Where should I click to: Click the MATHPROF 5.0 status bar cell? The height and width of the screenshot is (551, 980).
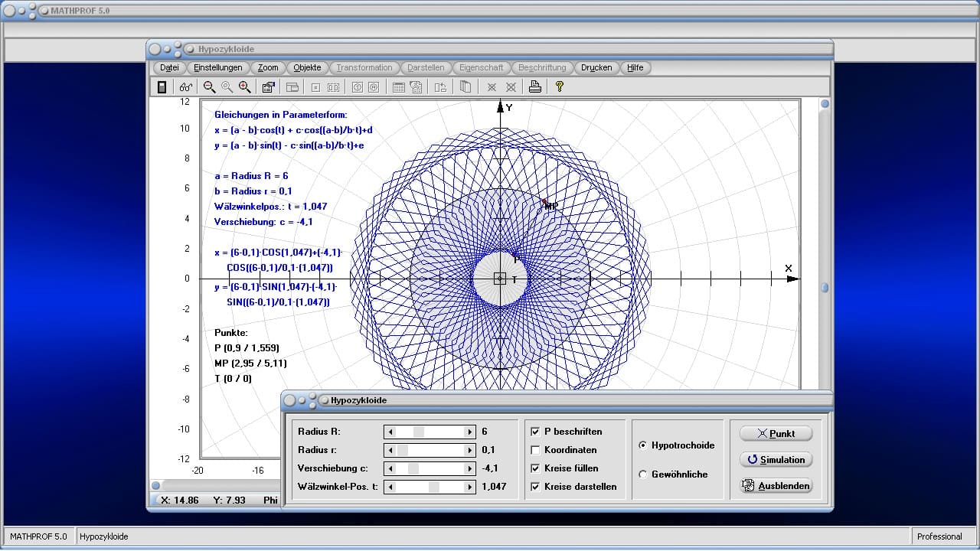(39, 536)
